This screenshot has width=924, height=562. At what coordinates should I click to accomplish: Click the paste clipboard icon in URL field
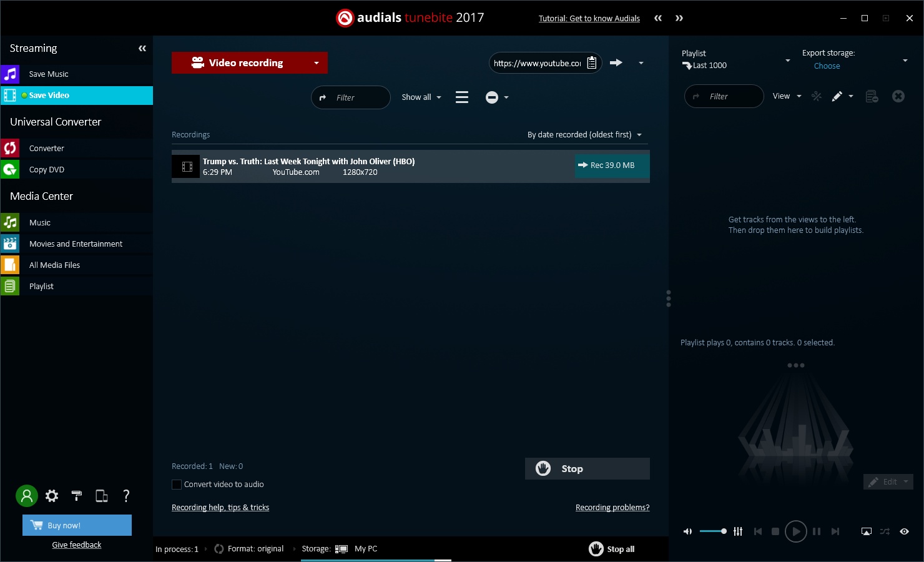tap(592, 62)
